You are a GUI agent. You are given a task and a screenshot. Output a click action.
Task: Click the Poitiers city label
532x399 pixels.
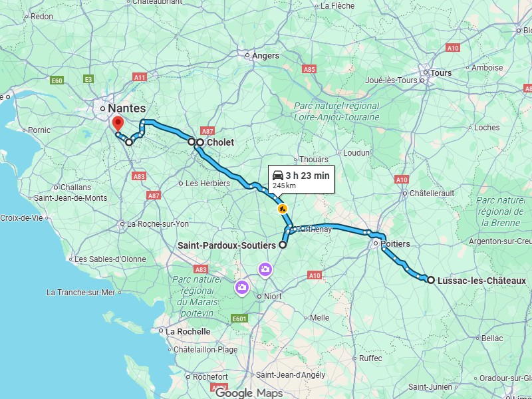click(395, 244)
